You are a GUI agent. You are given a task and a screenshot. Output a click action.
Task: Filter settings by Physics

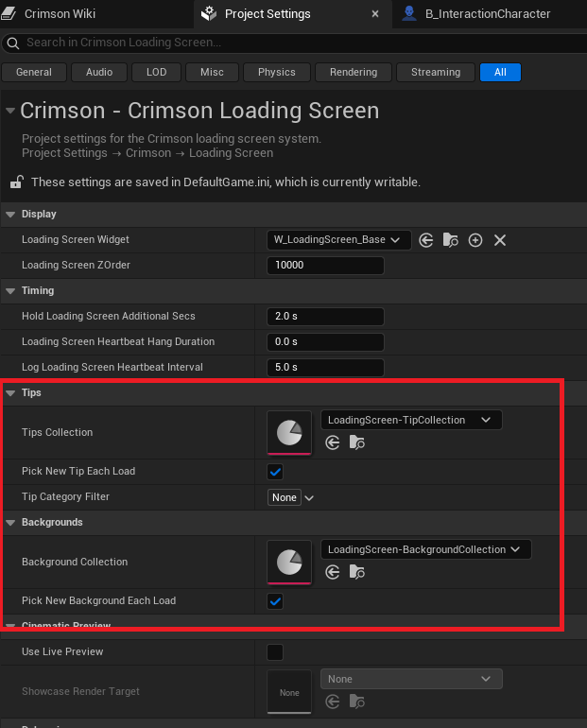pyautogui.click(x=277, y=72)
